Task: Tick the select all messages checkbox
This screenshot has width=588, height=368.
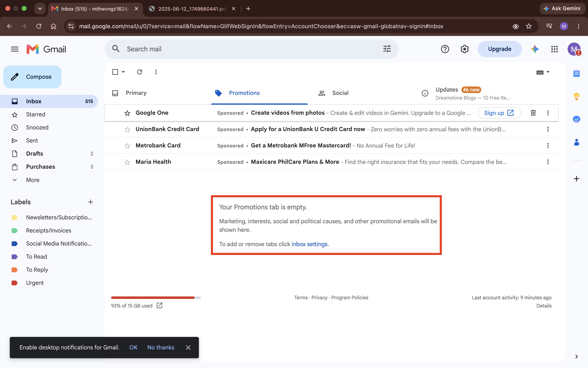Action: pos(115,72)
